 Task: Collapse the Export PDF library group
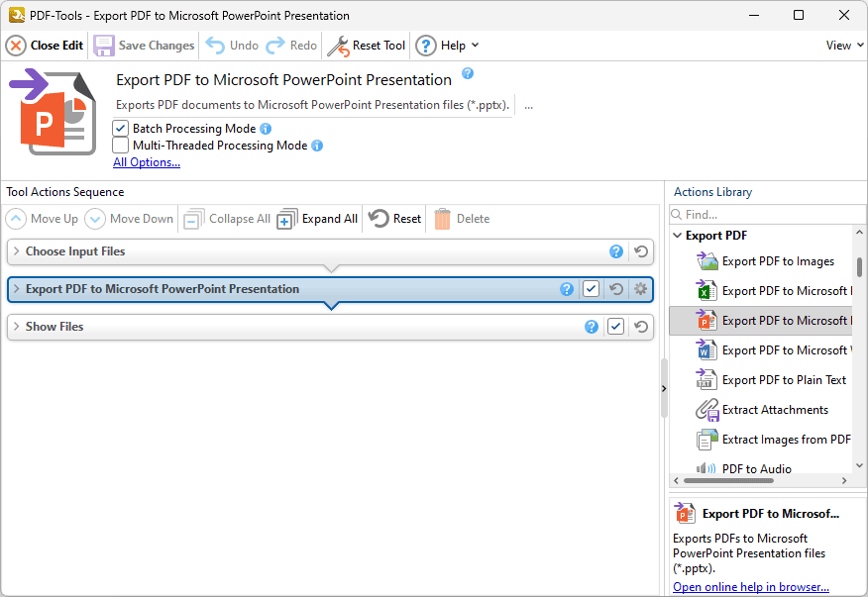coord(678,236)
